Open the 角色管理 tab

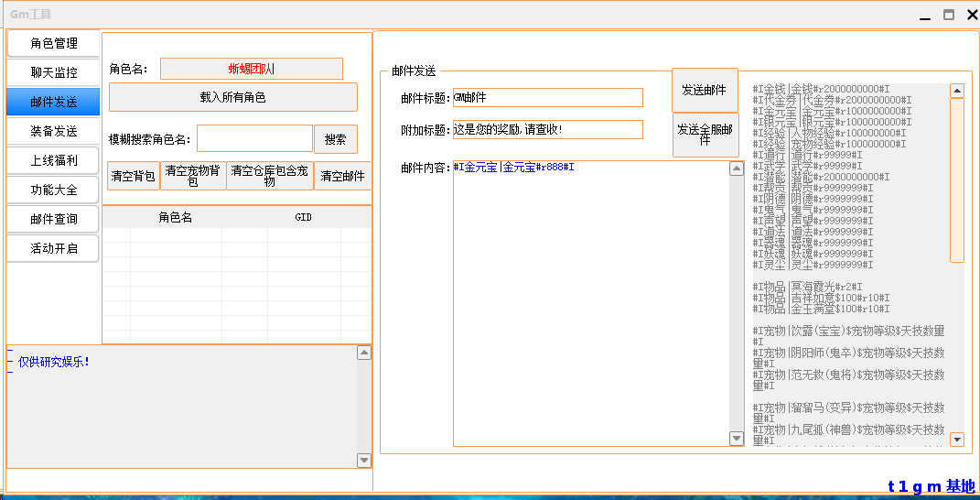53,43
